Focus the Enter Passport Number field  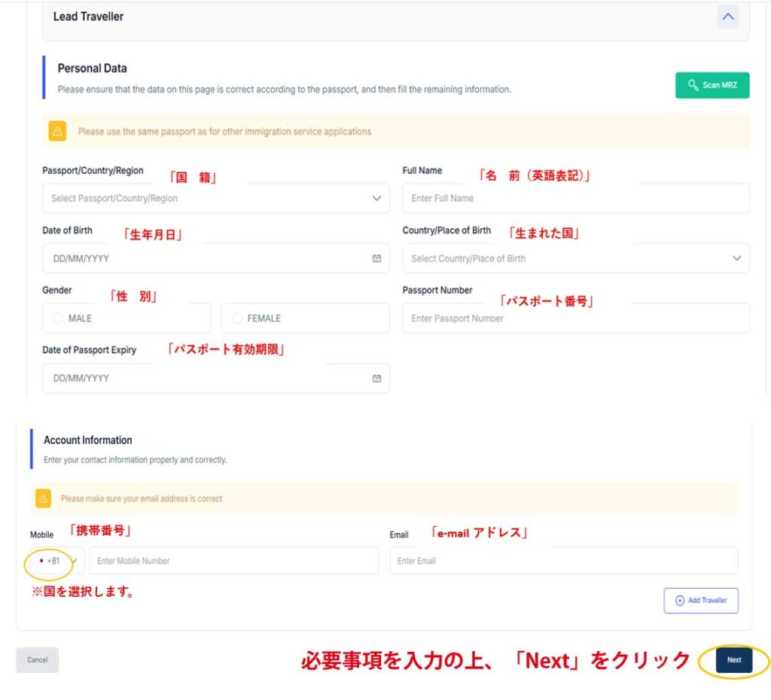[576, 318]
